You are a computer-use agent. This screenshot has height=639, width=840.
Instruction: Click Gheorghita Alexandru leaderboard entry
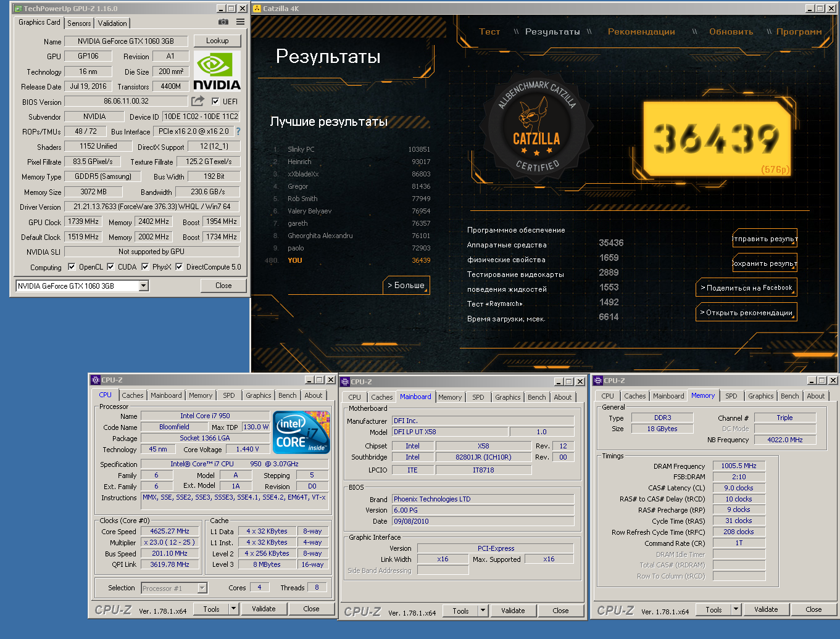352,236
